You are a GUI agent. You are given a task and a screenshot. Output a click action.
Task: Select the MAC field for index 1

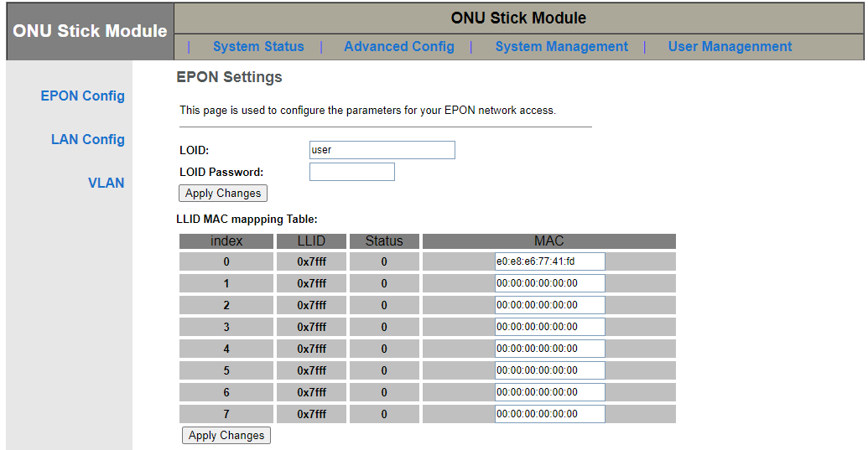pyautogui.click(x=549, y=283)
